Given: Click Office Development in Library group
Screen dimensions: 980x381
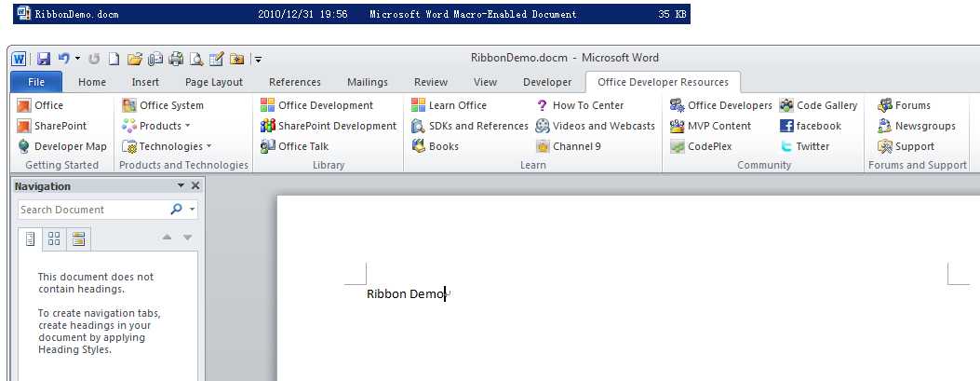Looking at the screenshot, I should click(316, 105).
